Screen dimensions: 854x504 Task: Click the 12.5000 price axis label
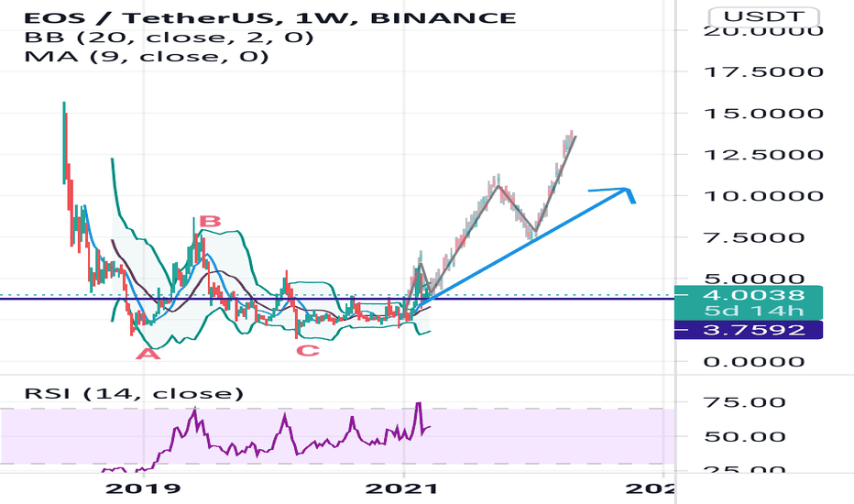coord(763,155)
